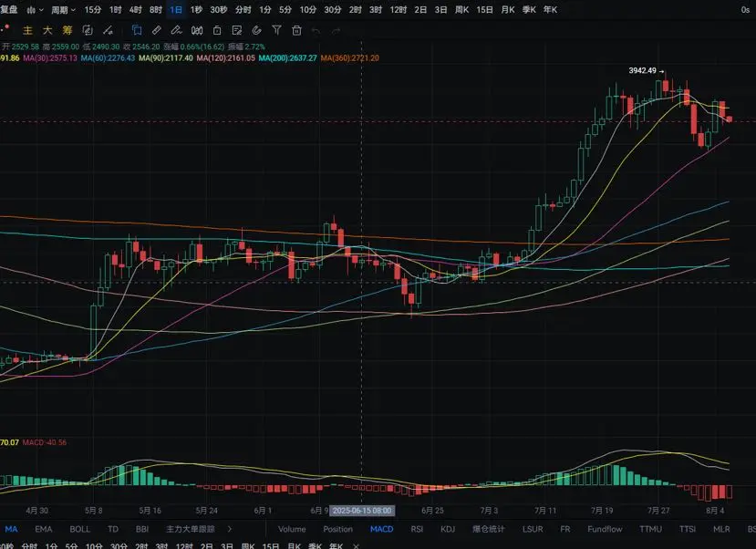Toggle the BBI overlay indicator
This screenshot has height=549, width=756.
[x=142, y=529]
